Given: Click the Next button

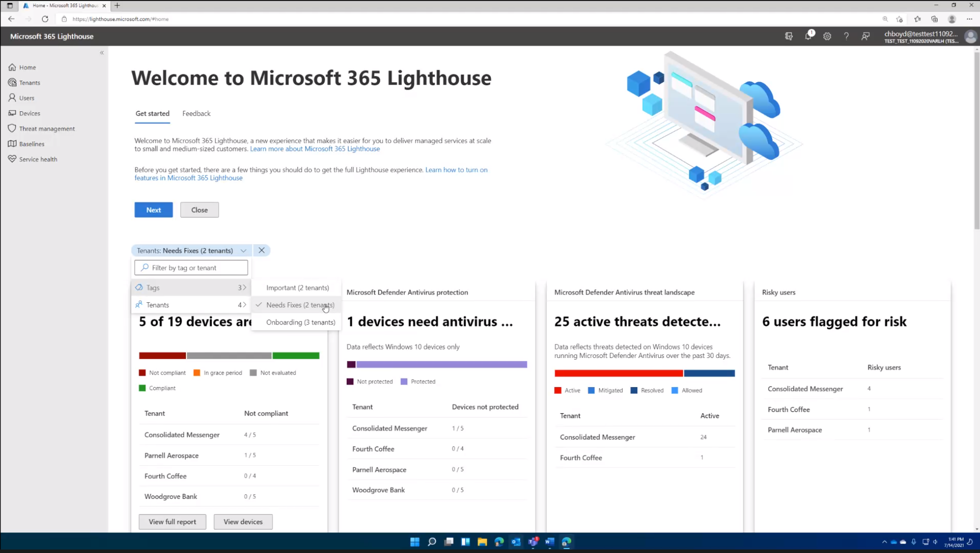Looking at the screenshot, I should pyautogui.click(x=153, y=210).
